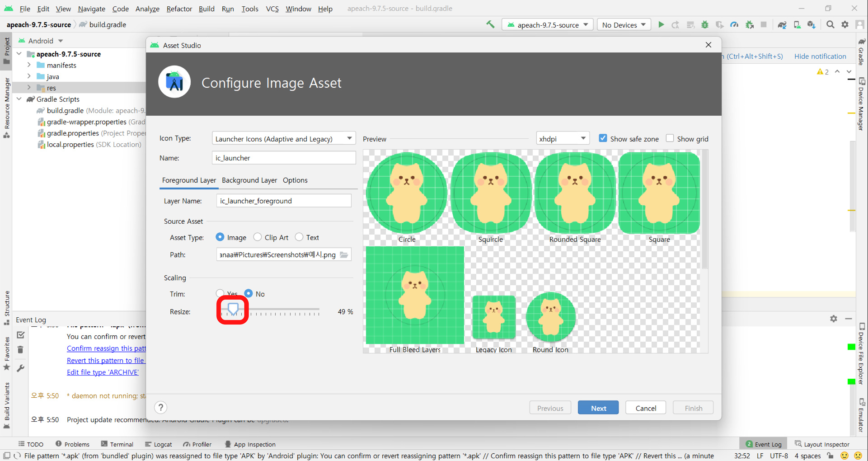868x461 pixels.
Task: Open the Resource Manager side tab
Action: pyautogui.click(x=6, y=108)
